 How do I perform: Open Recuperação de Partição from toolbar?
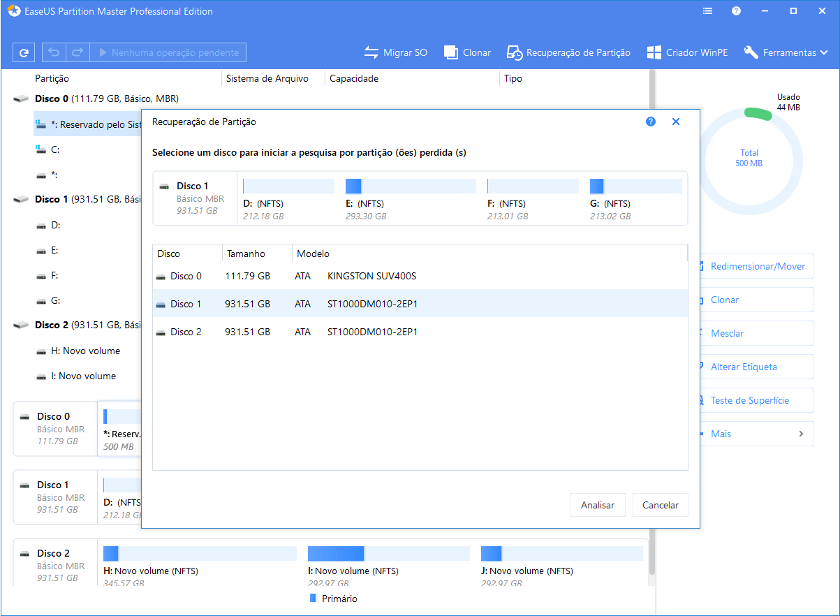tap(568, 52)
